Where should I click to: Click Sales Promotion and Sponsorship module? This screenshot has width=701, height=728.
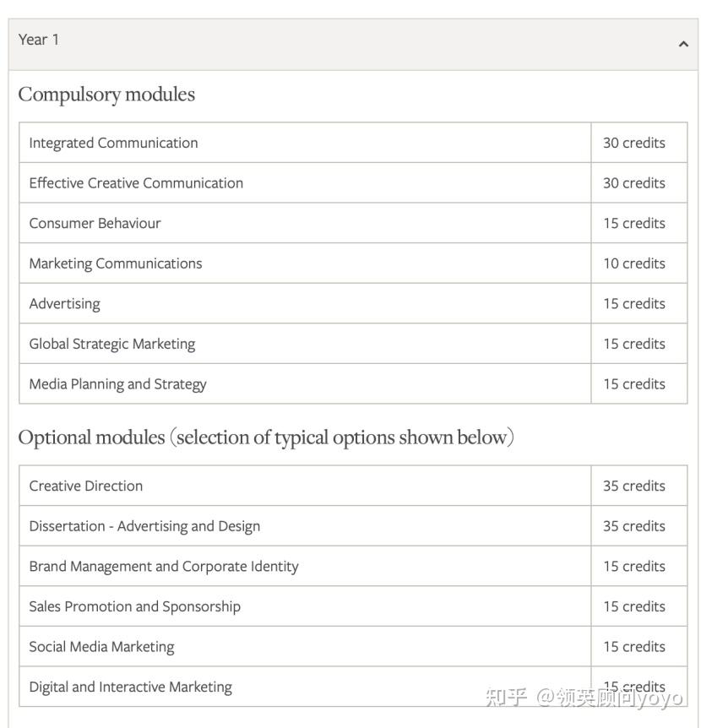coord(134,607)
